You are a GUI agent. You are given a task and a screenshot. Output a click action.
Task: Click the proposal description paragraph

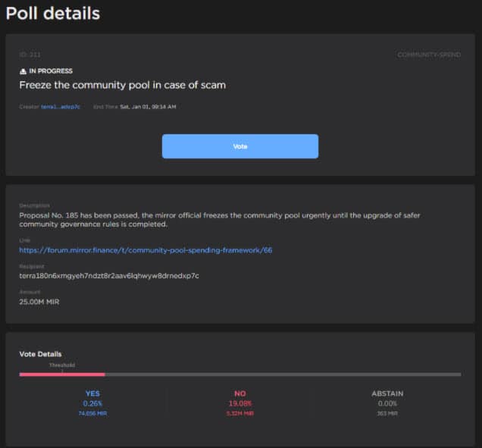pyautogui.click(x=220, y=219)
